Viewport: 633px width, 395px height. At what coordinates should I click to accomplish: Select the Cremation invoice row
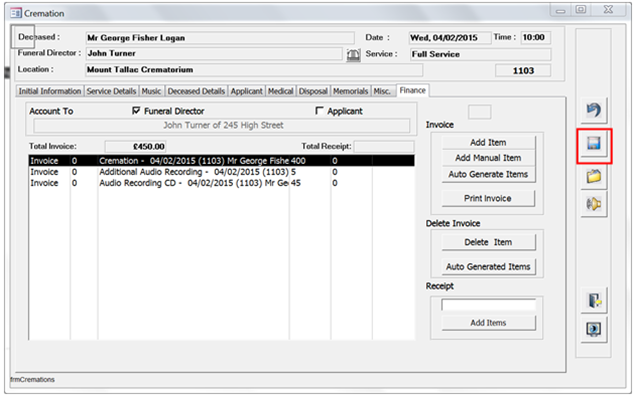(222, 161)
